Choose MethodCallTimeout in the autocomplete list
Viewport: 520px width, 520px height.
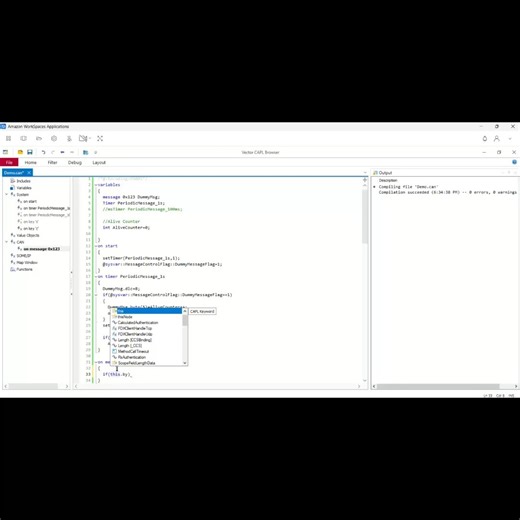[147, 351]
